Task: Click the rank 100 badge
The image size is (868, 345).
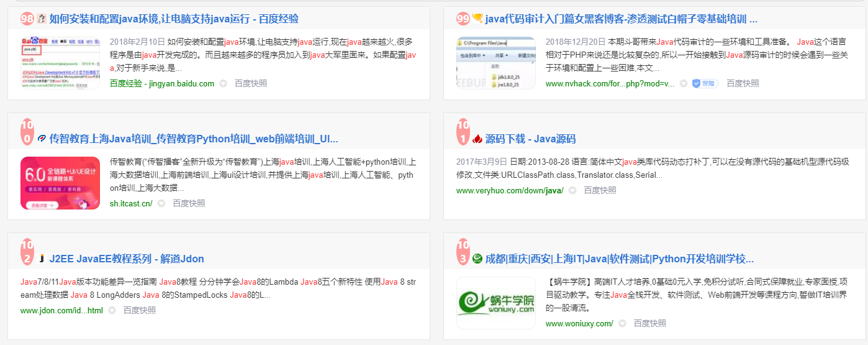Action: 27,132
